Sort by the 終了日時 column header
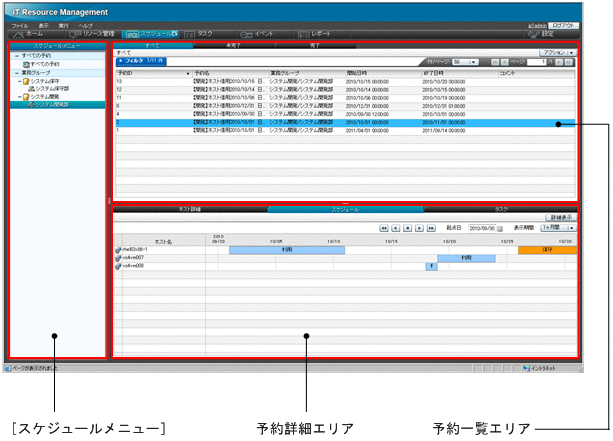Screen dimensions: 613x441 [x=459, y=74]
